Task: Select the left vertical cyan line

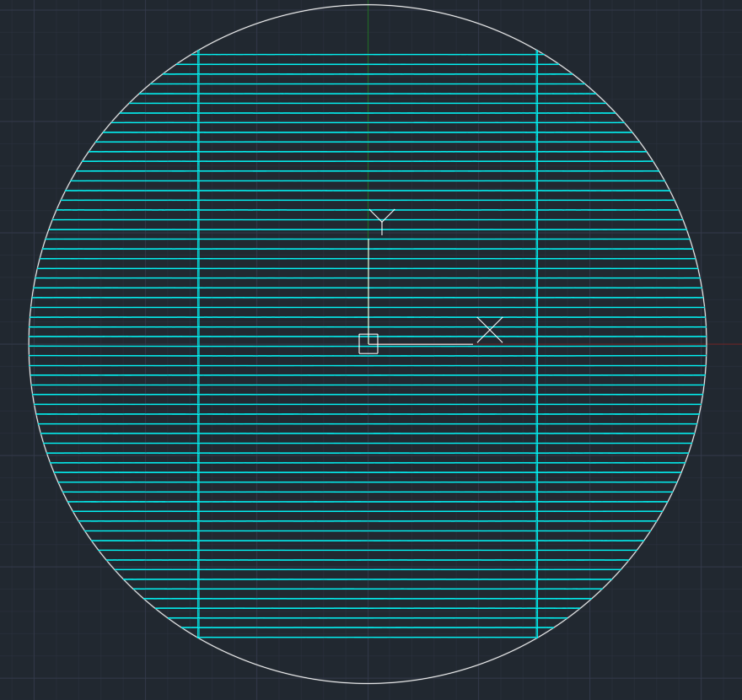Action: click(x=198, y=344)
